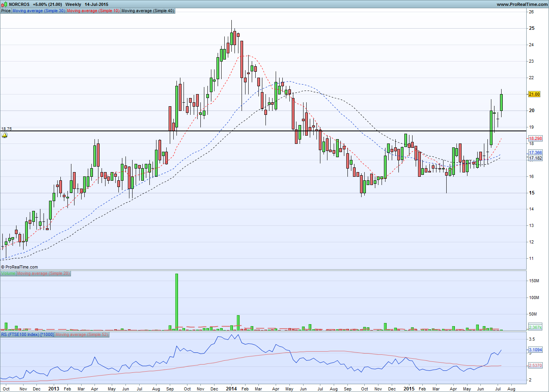Select the Moving average (Simple 20) label

pyautogui.click(x=44, y=273)
